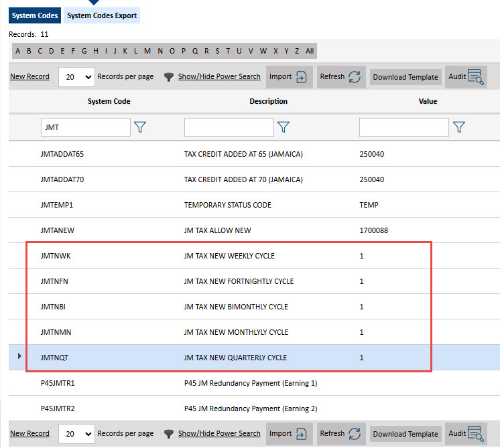Image resolution: width=502 pixels, height=448 pixels.
Task: Refresh the records using the top Refresh button
Action: (x=340, y=77)
